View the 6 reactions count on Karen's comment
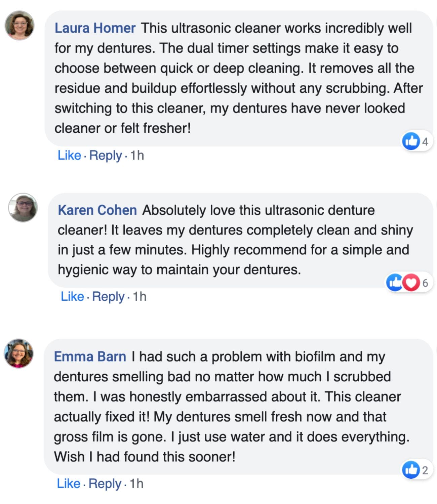Viewport: 437px width, 504px height. pos(425,283)
